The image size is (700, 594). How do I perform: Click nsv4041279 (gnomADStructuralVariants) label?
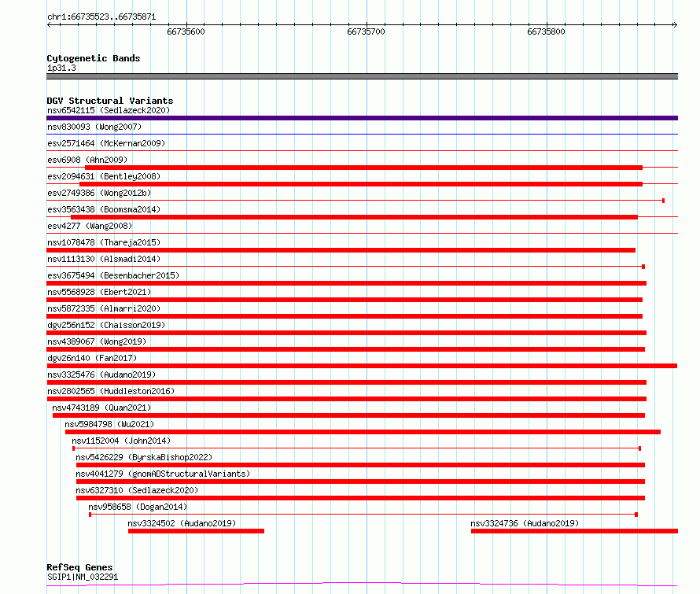163,474
